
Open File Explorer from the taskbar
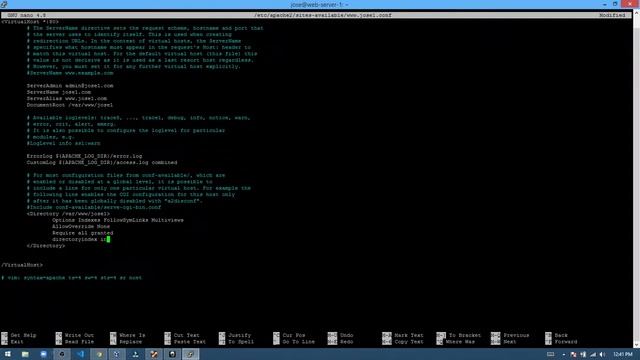click(x=25, y=354)
